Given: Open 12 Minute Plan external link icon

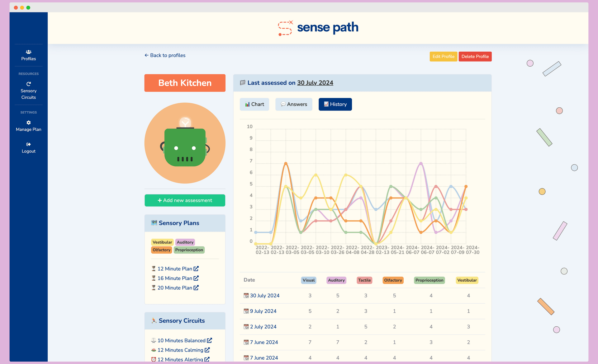Looking at the screenshot, I should tap(196, 268).
